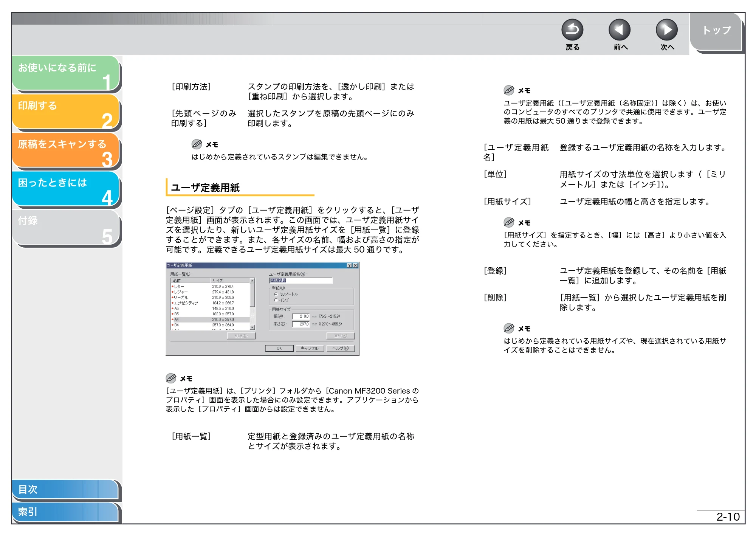Click OK in the ユーザ定義用紙 dialog
The height and width of the screenshot is (535, 756).
coord(279,348)
